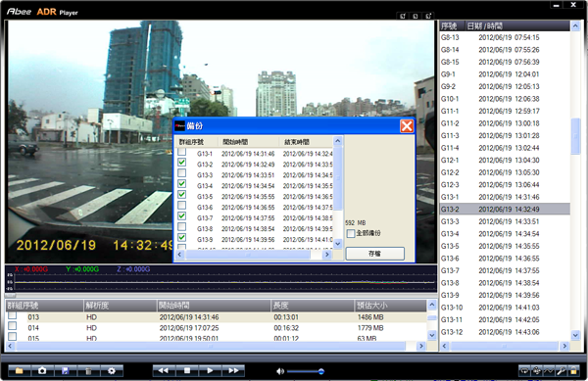Click the trash can delete icon
The height and width of the screenshot is (381, 588).
[88, 371]
